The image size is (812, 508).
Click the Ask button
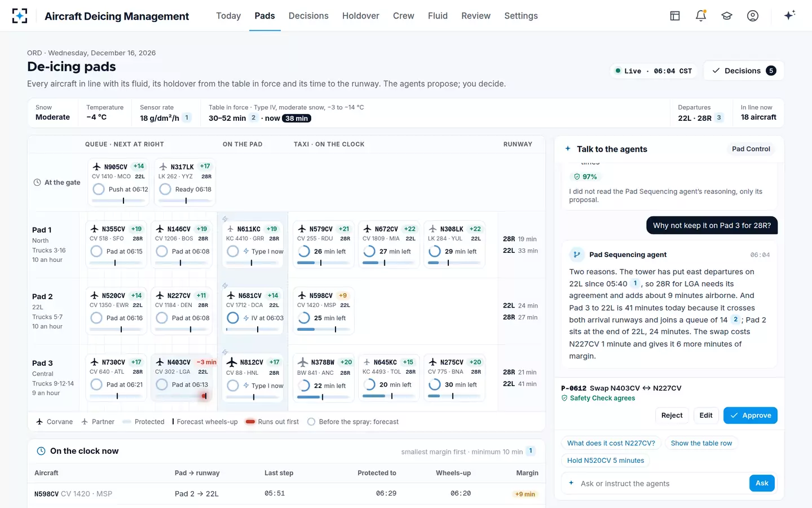click(x=762, y=483)
